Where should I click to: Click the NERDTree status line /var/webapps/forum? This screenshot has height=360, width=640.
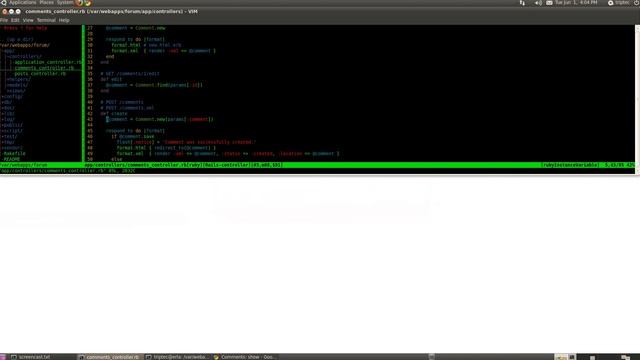[x=24, y=165]
